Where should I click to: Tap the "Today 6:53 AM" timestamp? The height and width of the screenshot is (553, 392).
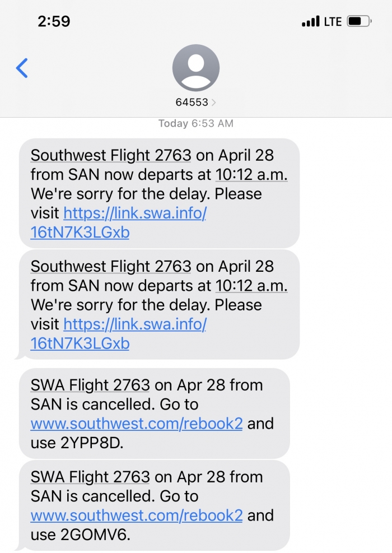pos(195,123)
